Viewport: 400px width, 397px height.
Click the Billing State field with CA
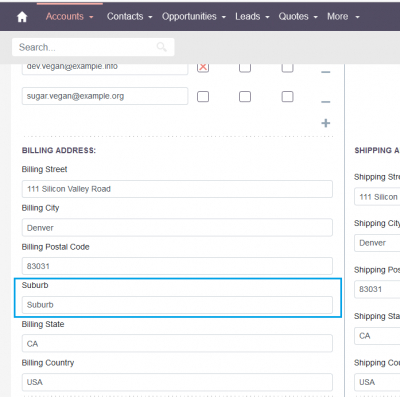[x=177, y=343]
